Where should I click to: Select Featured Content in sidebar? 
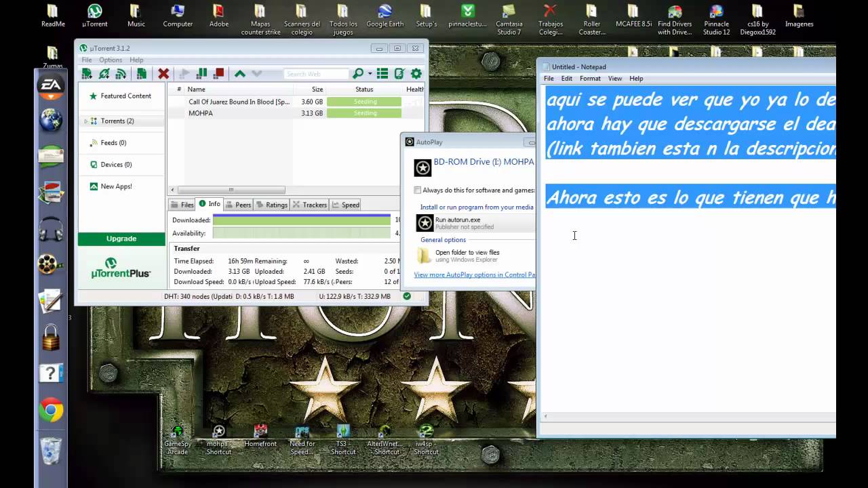click(121, 96)
